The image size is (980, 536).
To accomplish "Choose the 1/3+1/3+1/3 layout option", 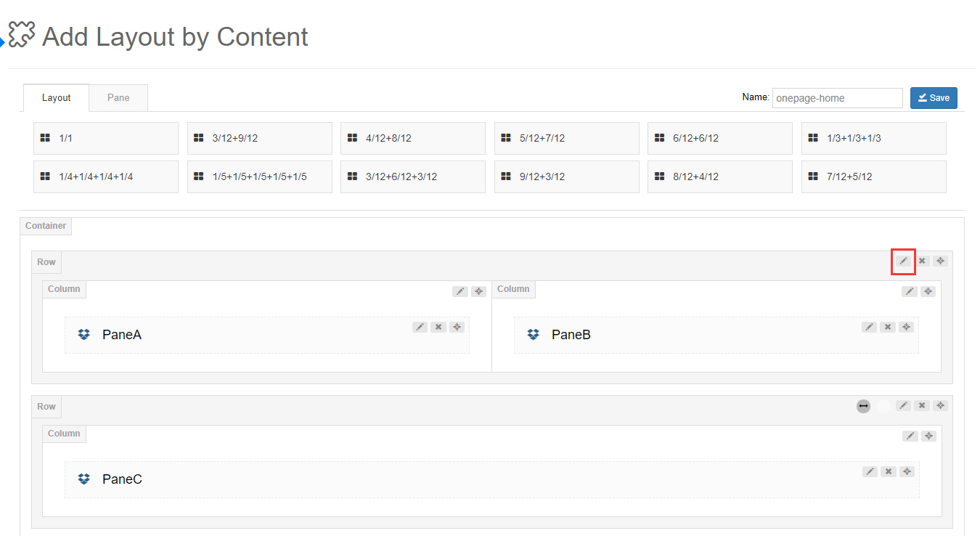I will pos(874,138).
